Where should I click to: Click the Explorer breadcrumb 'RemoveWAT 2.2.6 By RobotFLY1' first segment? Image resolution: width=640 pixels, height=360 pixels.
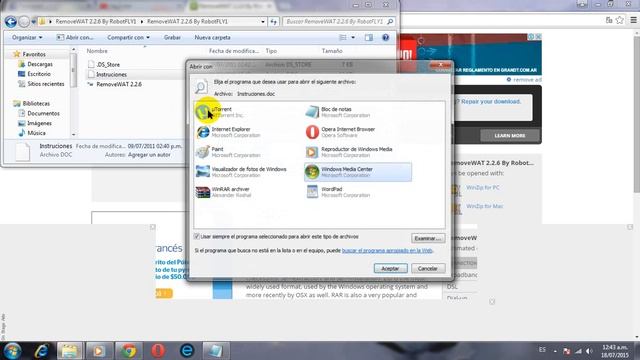click(x=96, y=22)
